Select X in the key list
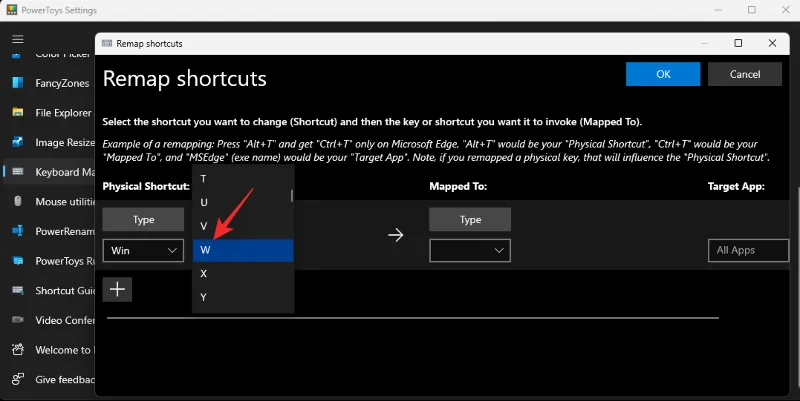 [243, 273]
